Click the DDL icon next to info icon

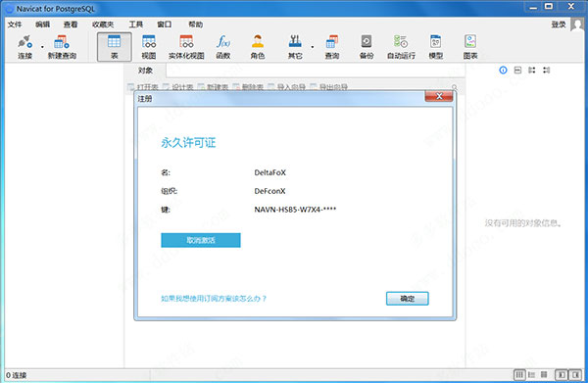click(x=517, y=71)
